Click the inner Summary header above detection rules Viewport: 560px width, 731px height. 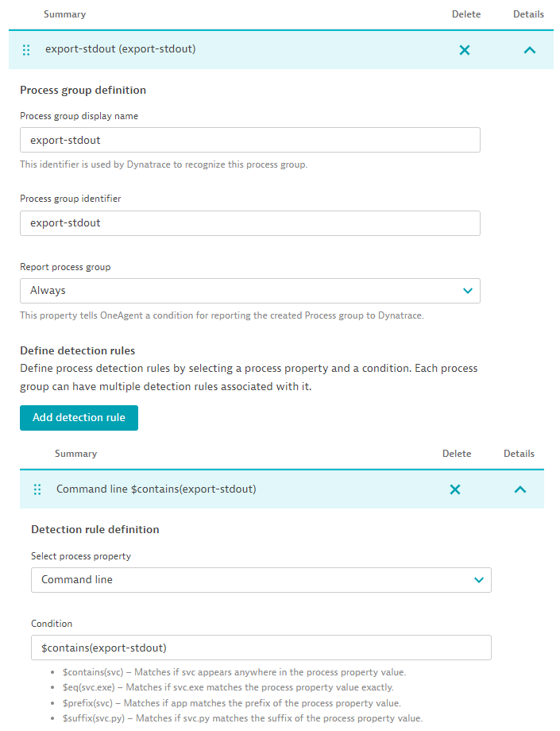click(75, 453)
